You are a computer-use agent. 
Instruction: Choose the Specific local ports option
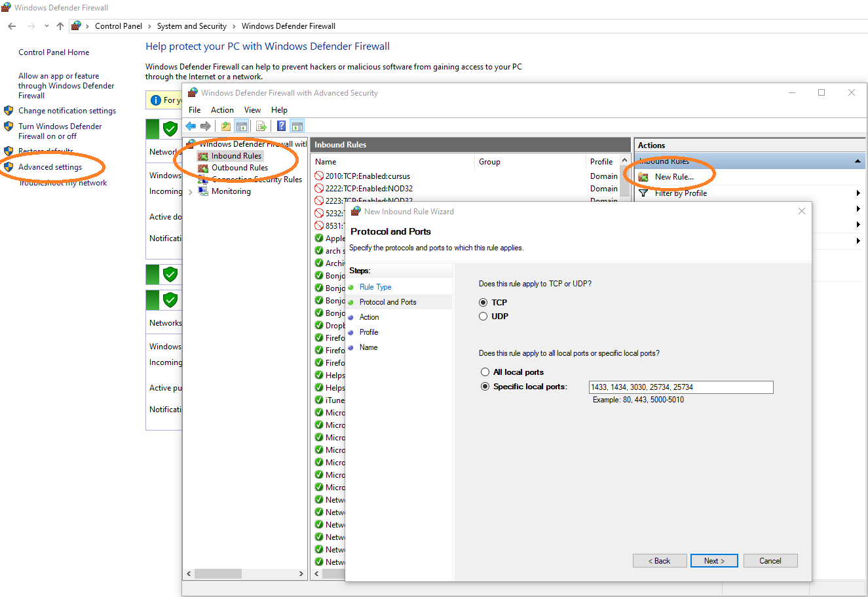click(485, 387)
